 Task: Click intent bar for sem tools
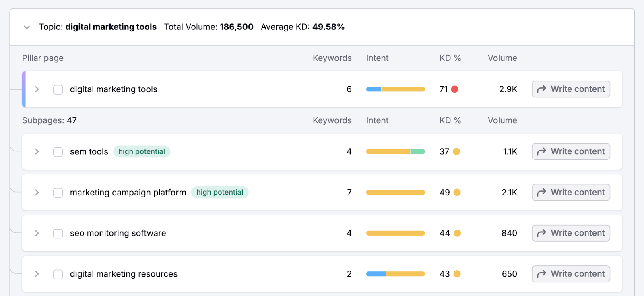pos(395,151)
